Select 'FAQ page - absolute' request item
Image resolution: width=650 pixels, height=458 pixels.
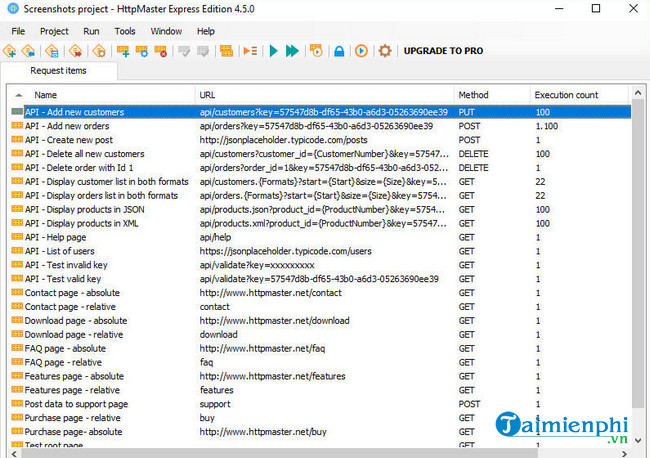[x=66, y=349]
